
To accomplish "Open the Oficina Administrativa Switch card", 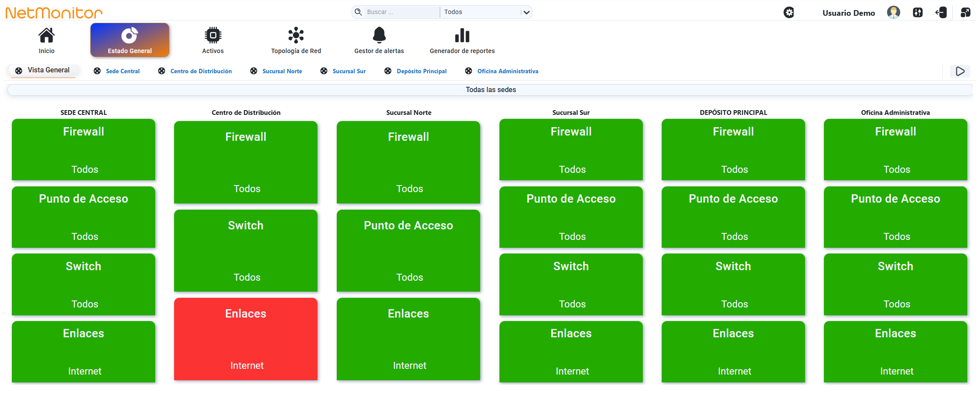I will pos(895,284).
